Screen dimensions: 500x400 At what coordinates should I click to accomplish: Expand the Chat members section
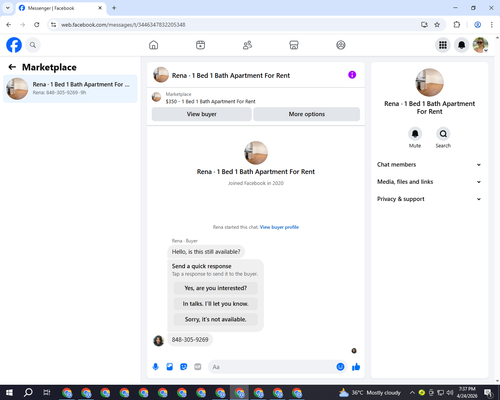429,165
